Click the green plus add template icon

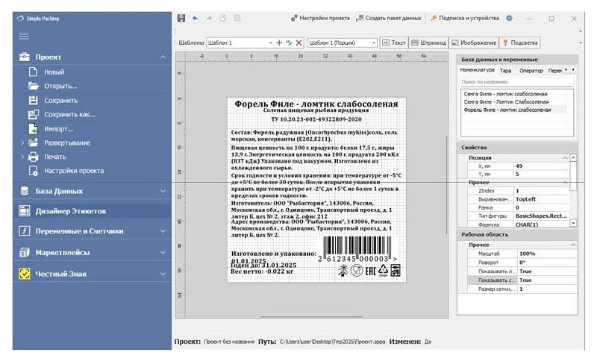(279, 43)
